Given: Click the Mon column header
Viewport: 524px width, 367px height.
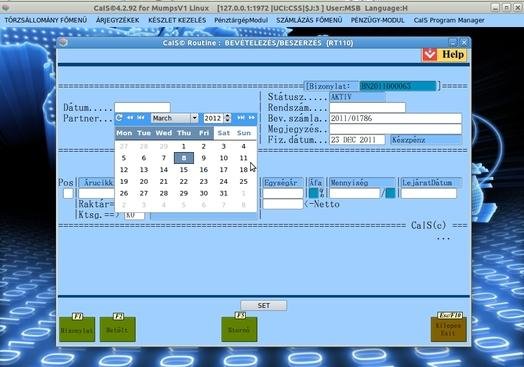Looking at the screenshot, I should pos(124,133).
